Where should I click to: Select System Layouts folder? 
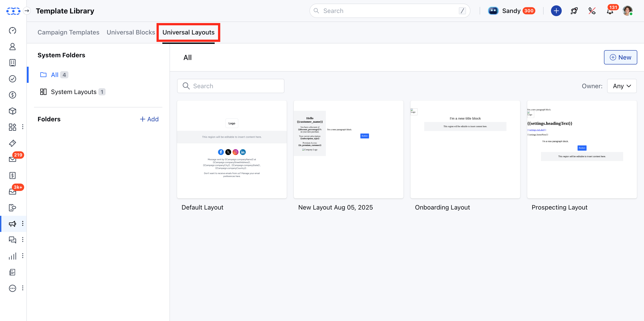pyautogui.click(x=74, y=92)
